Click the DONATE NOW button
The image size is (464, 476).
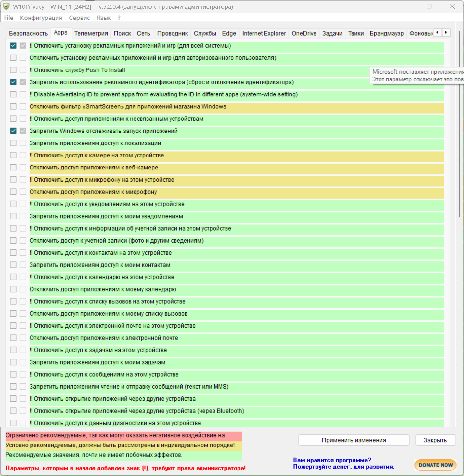tap(435, 465)
